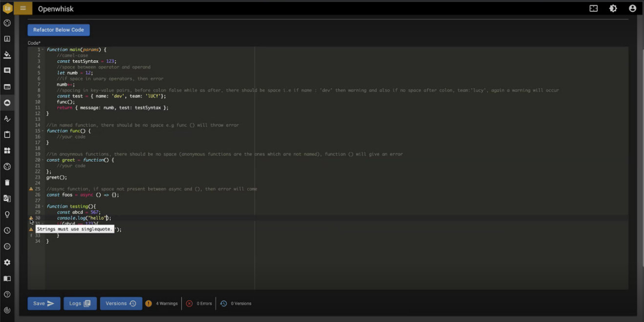Open the spellcheck sidebar icon
This screenshot has height=322, width=644.
pos(7,119)
